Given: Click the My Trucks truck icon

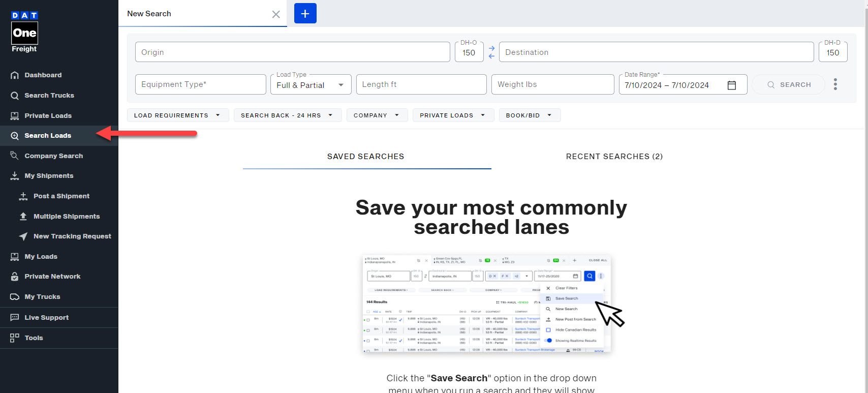Looking at the screenshot, I should [15, 297].
